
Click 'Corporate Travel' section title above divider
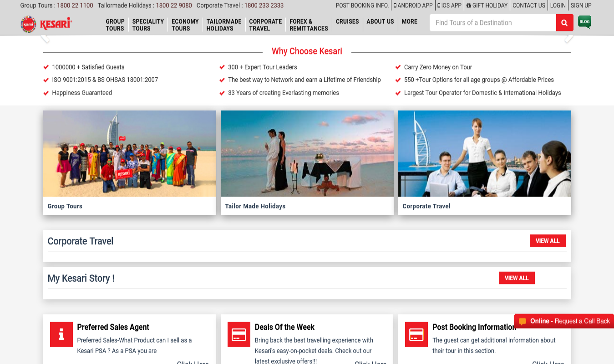(81, 241)
